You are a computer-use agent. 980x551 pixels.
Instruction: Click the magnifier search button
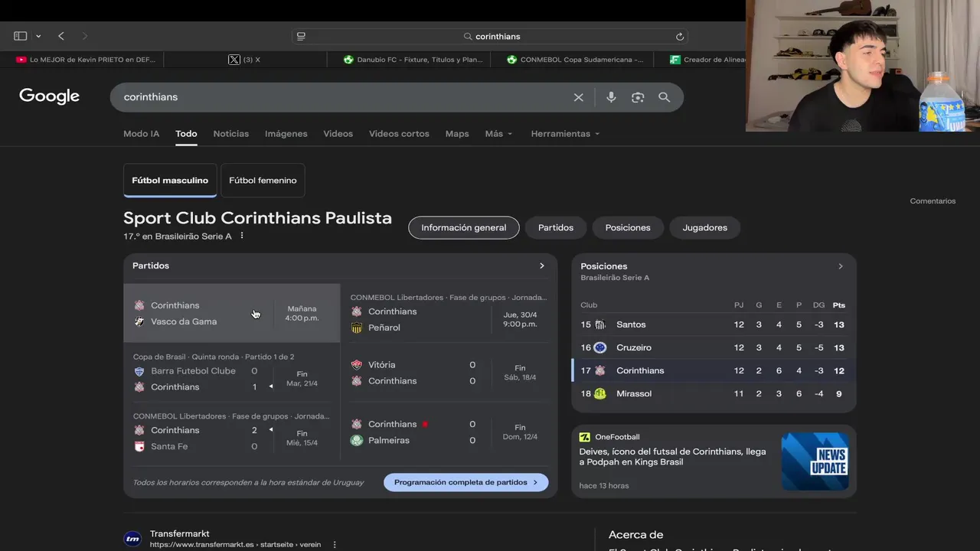[x=664, y=97]
